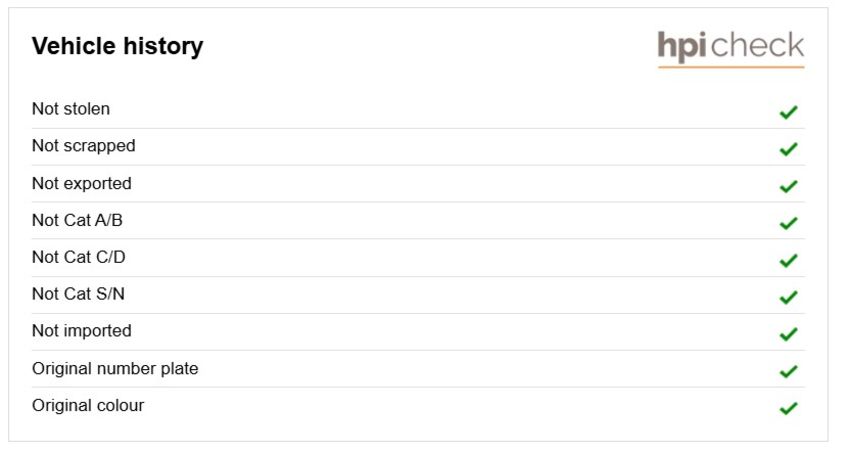
Task: Click the green checkmark beside Not Cat S/N
Action: click(788, 297)
